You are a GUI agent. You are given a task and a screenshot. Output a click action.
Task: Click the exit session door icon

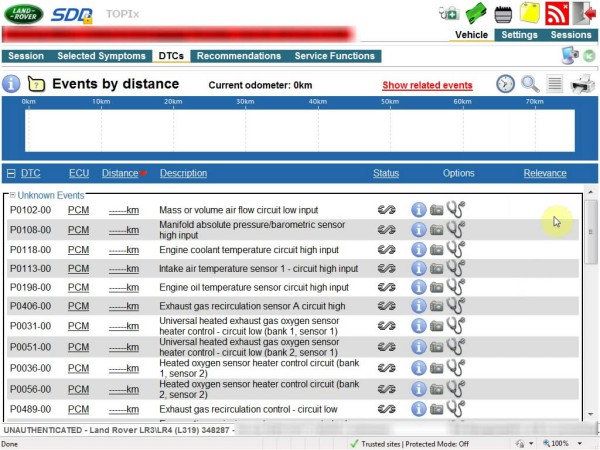[584, 13]
